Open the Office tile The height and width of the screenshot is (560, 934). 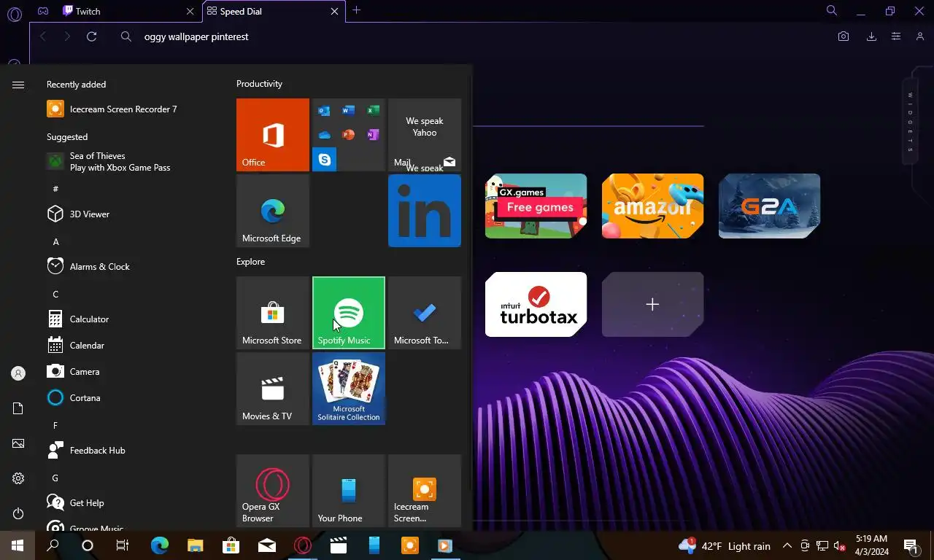273,135
